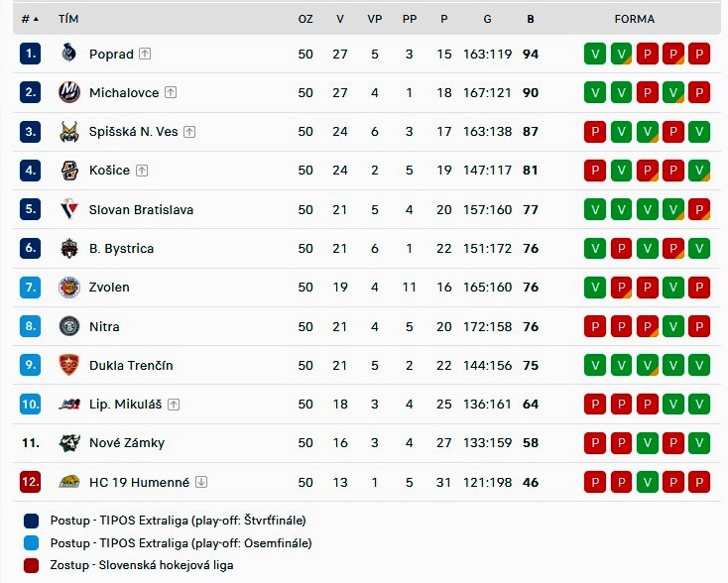
Task: Click the Nové Zámky bull logo
Action: click(x=69, y=443)
